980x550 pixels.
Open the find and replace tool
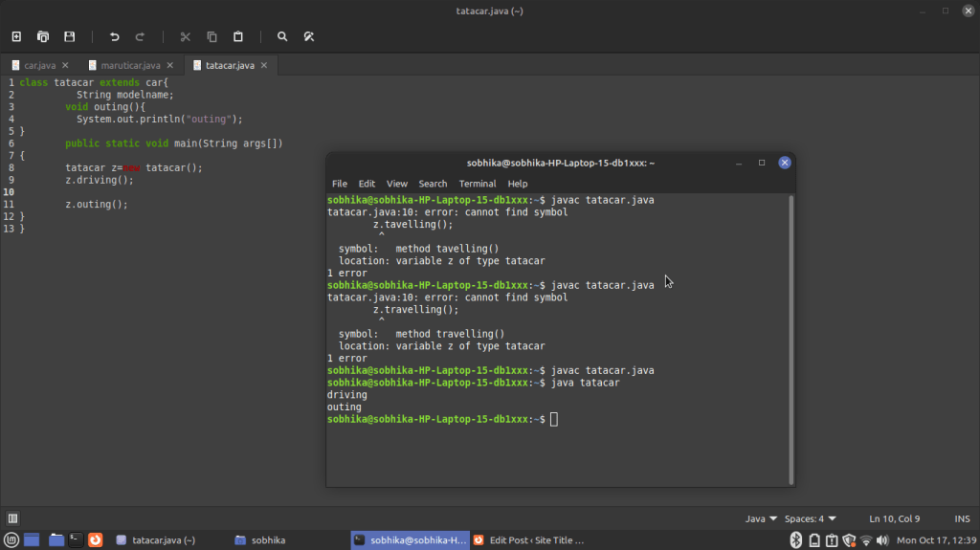pos(309,36)
